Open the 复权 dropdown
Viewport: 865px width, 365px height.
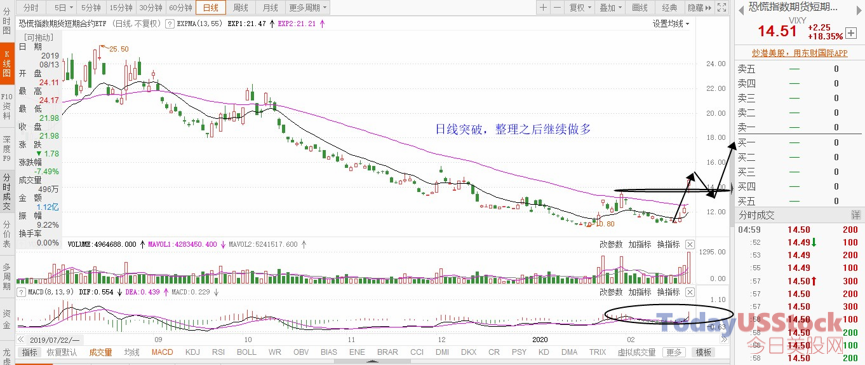(580, 7)
